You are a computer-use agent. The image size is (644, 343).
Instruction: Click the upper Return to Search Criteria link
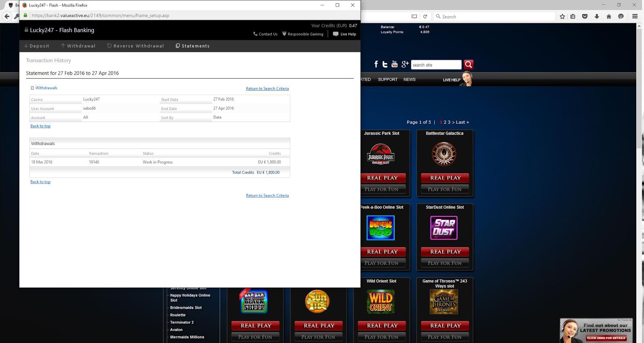click(x=267, y=89)
